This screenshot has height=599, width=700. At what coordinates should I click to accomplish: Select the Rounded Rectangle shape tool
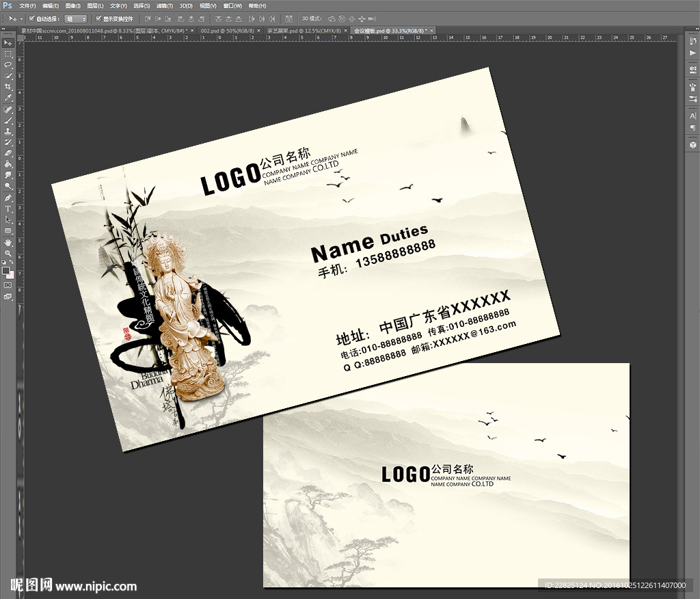coord(8,231)
